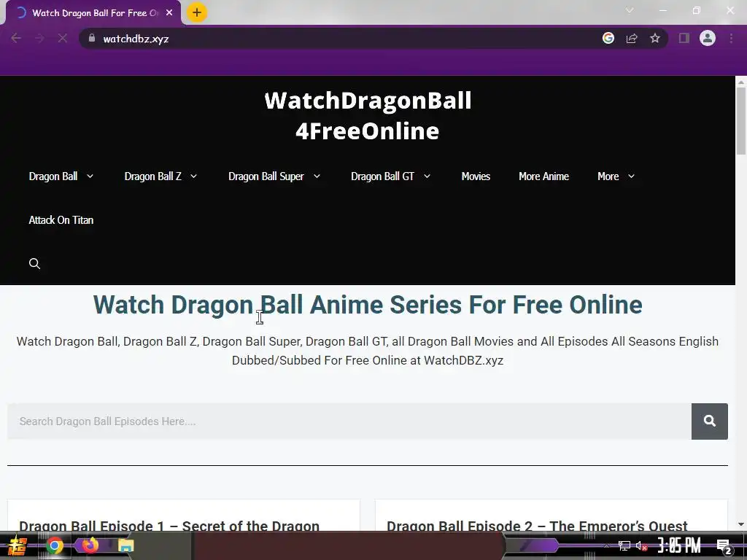
Task: Go back to previous page
Action: [16, 38]
